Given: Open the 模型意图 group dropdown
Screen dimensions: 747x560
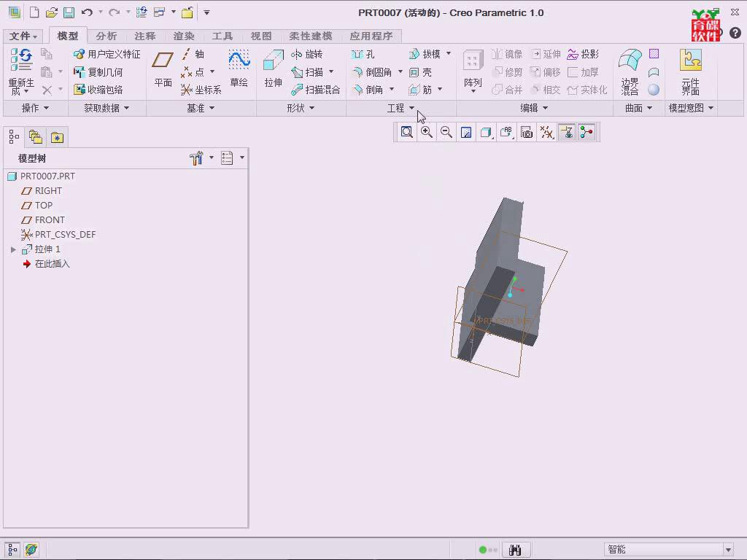Looking at the screenshot, I should pyautogui.click(x=692, y=108).
